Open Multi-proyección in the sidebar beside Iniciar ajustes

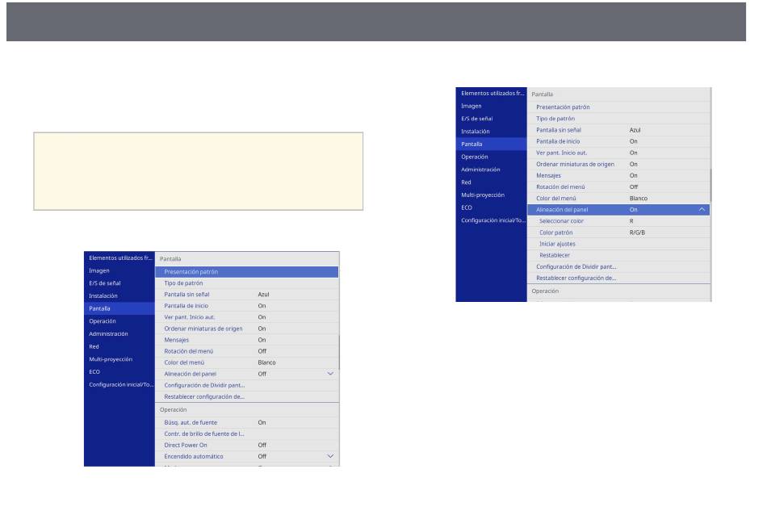(483, 195)
